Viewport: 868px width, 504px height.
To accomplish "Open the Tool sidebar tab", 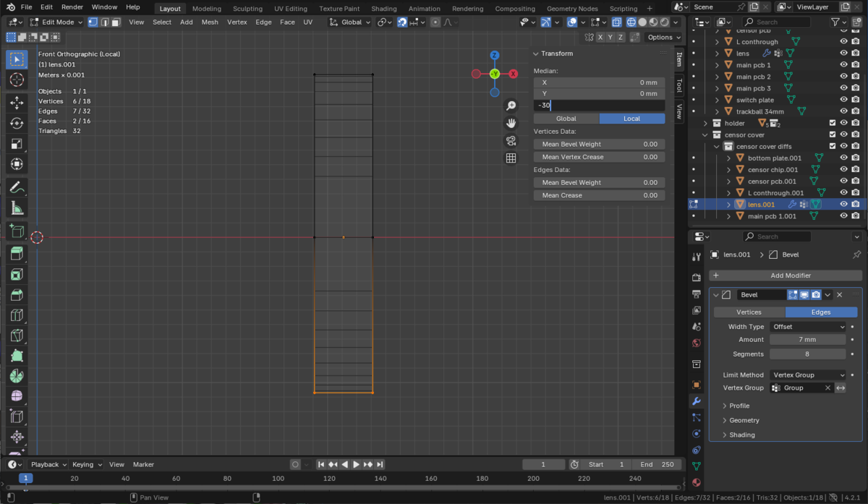I will 679,85.
